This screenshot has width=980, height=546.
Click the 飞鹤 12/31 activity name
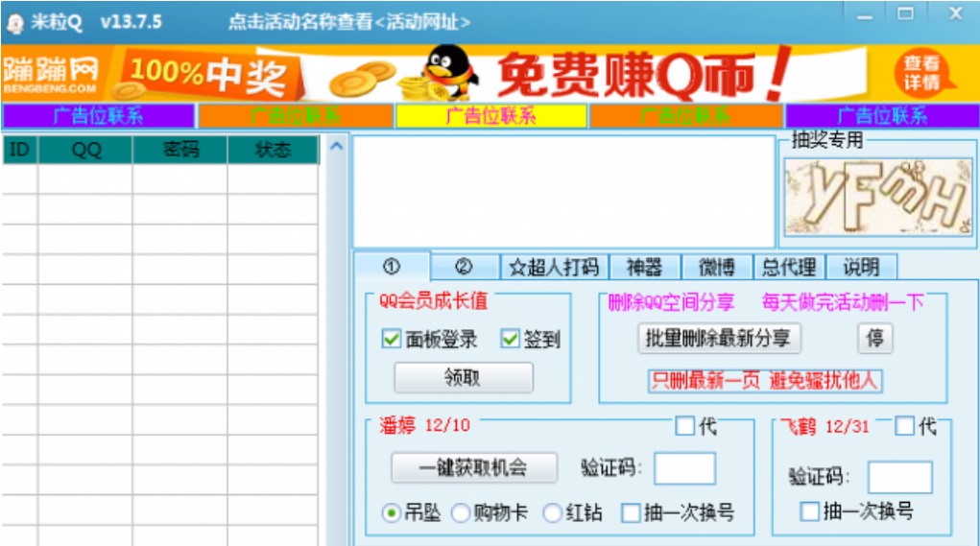[x=825, y=427]
